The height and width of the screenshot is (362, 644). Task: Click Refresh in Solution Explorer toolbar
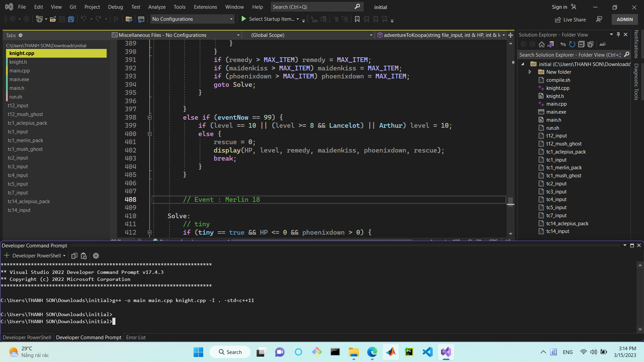572,44
